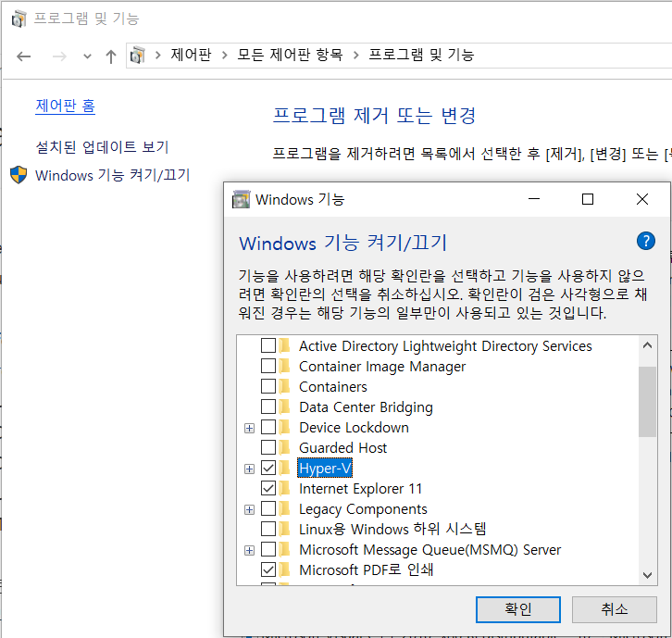Minimize the Windows 기능 dialog
Screen dimensions: 672x638
(534, 199)
